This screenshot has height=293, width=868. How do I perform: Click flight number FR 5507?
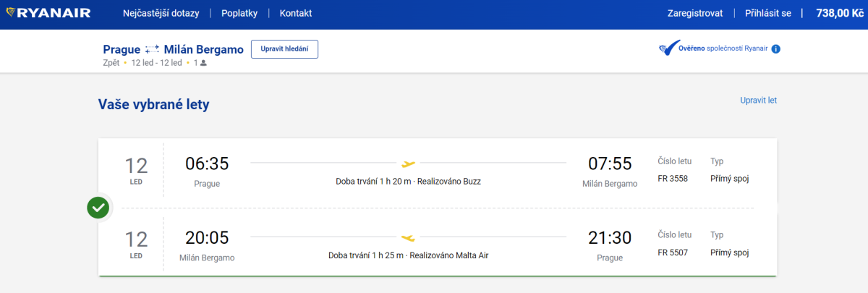point(672,252)
